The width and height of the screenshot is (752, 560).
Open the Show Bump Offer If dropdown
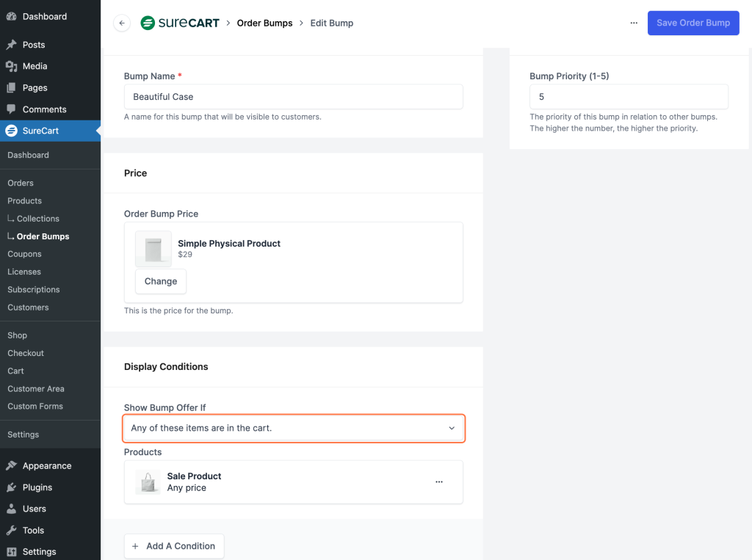pos(294,428)
